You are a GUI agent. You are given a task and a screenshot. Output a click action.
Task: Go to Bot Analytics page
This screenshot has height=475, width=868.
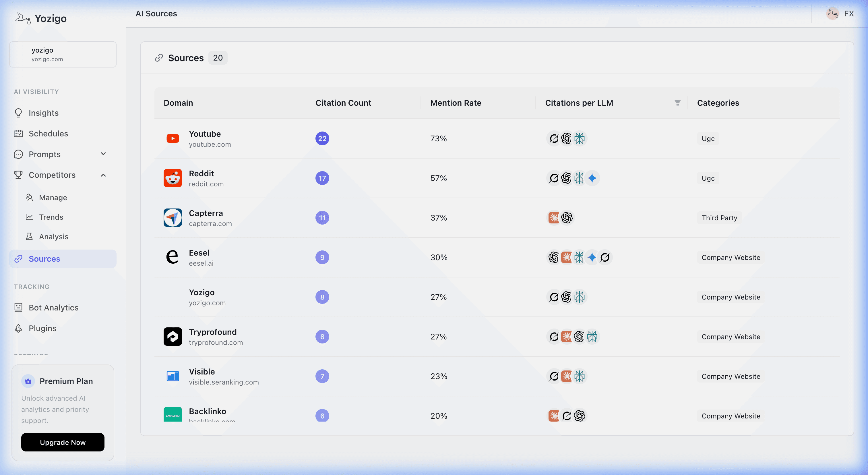[53, 308]
